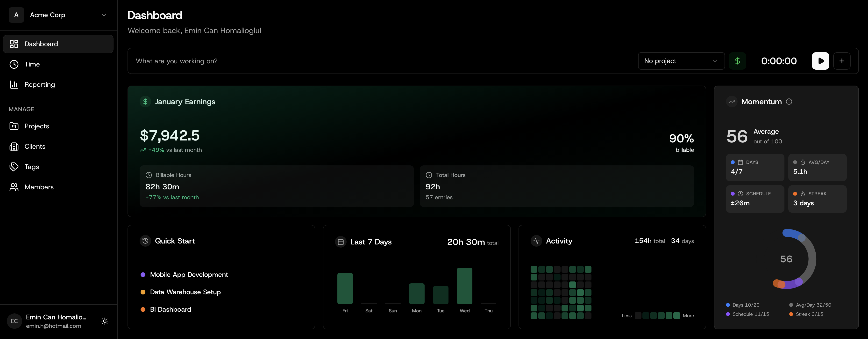Go to Time from the sidebar

(x=32, y=64)
